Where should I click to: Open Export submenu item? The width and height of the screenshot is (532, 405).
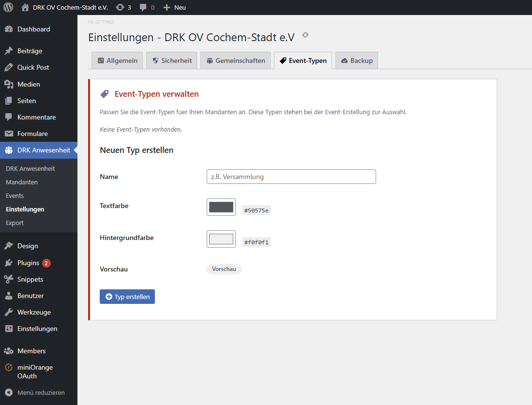[15, 223]
